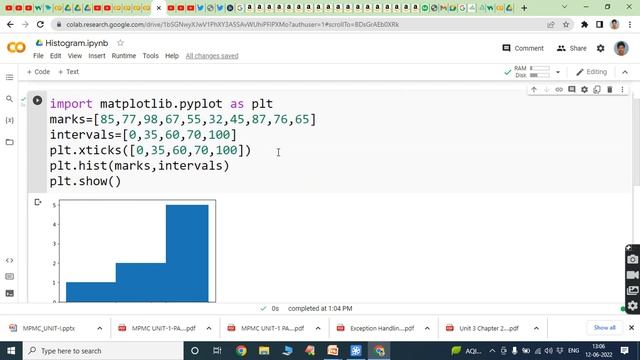
Task: Add a new Text cell
Action: pos(69,72)
